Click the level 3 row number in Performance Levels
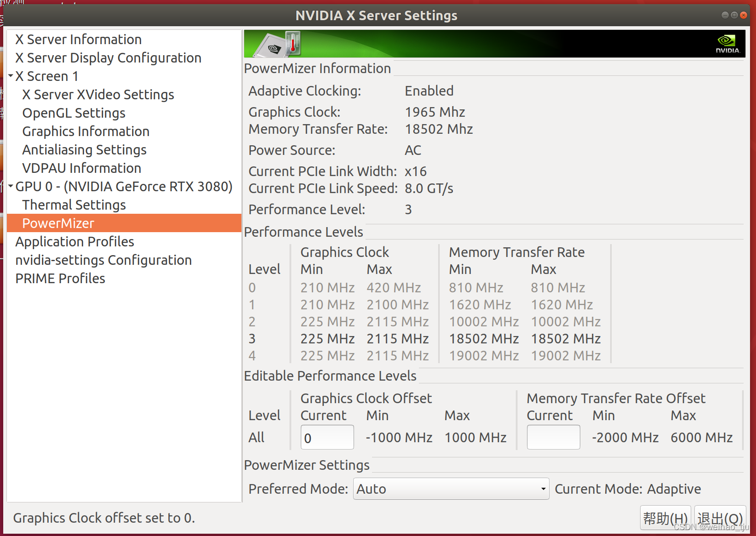The width and height of the screenshot is (756, 536). point(252,339)
